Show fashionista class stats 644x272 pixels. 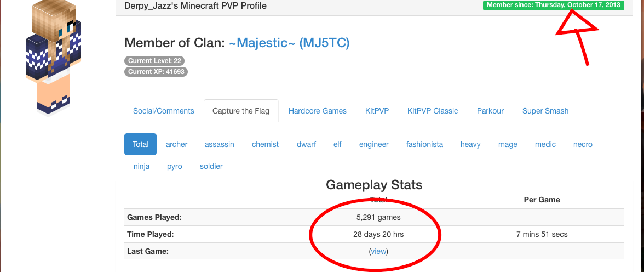424,144
